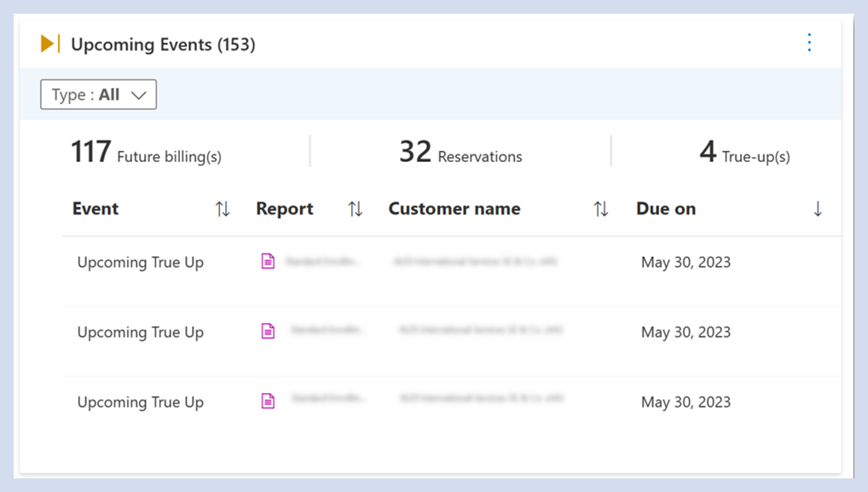Click the Due on column header
This screenshot has height=492, width=868.
(666, 209)
